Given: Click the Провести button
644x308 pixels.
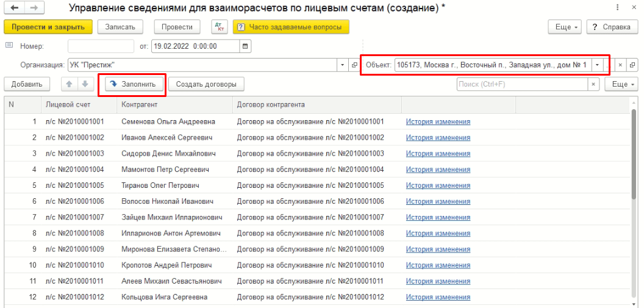Looking at the screenshot, I should (x=177, y=27).
